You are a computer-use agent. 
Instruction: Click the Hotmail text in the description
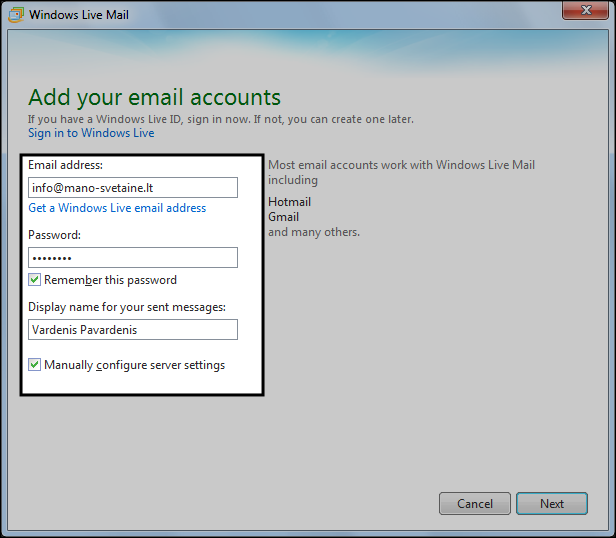pos(290,202)
